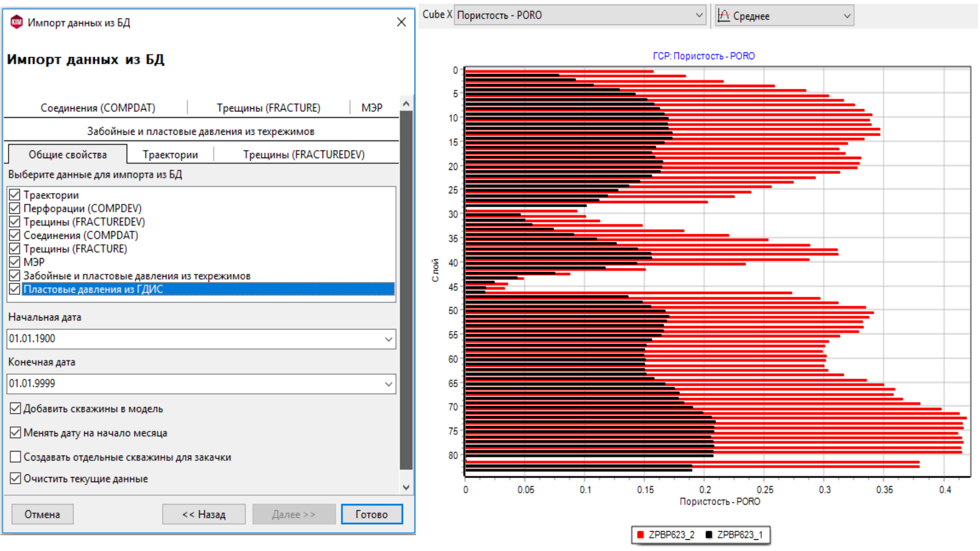The image size is (980, 551).
Task: Uncheck the Траектории checkbox
Action: click(15, 195)
